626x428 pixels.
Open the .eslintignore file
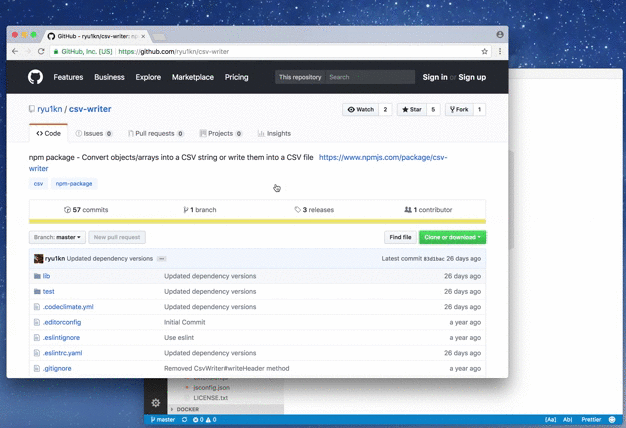61,337
